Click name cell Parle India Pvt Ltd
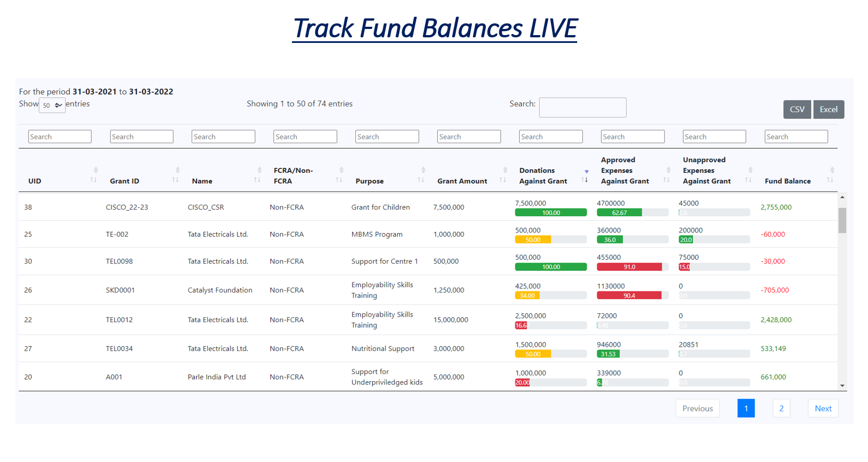This screenshot has width=868, height=462. tap(217, 377)
